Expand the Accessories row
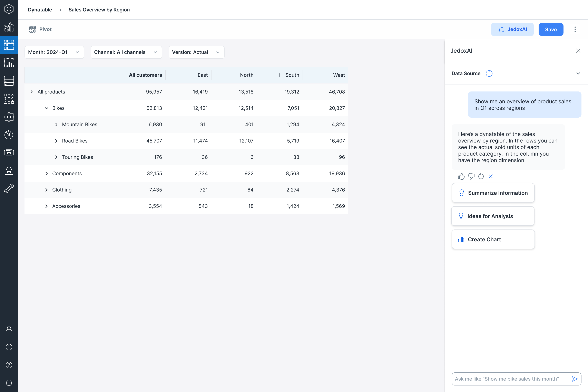Screen dimensions: 588x392 (47, 206)
